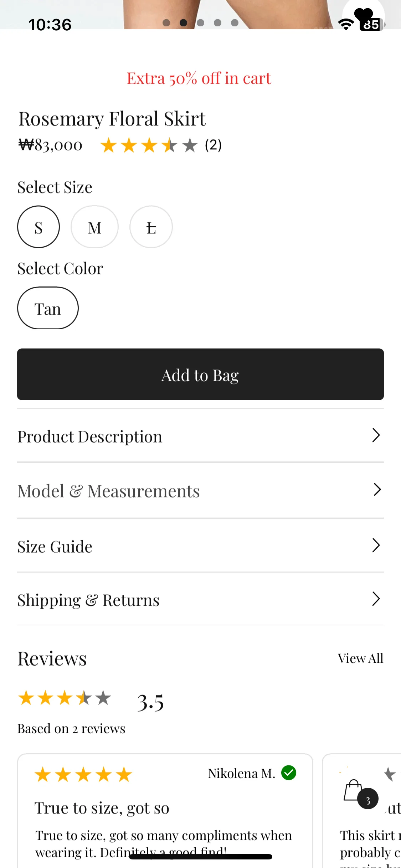Tap the five-star rating in Nikolena's review
Viewport: 401px width, 868px height.
[83, 775]
